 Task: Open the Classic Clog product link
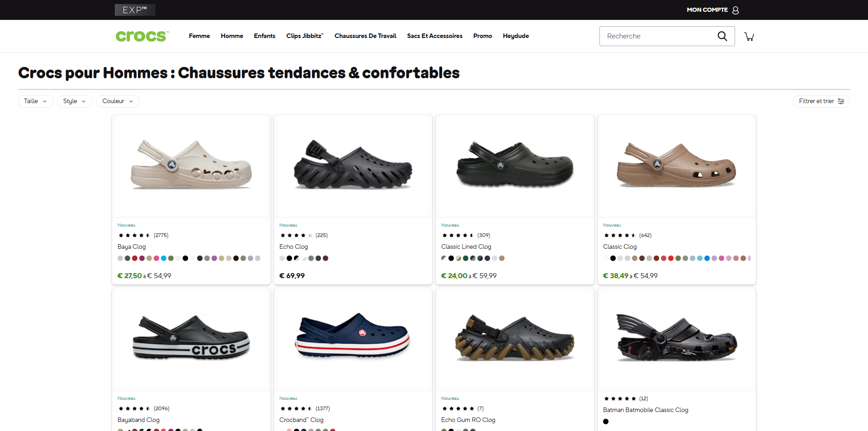[x=620, y=246]
